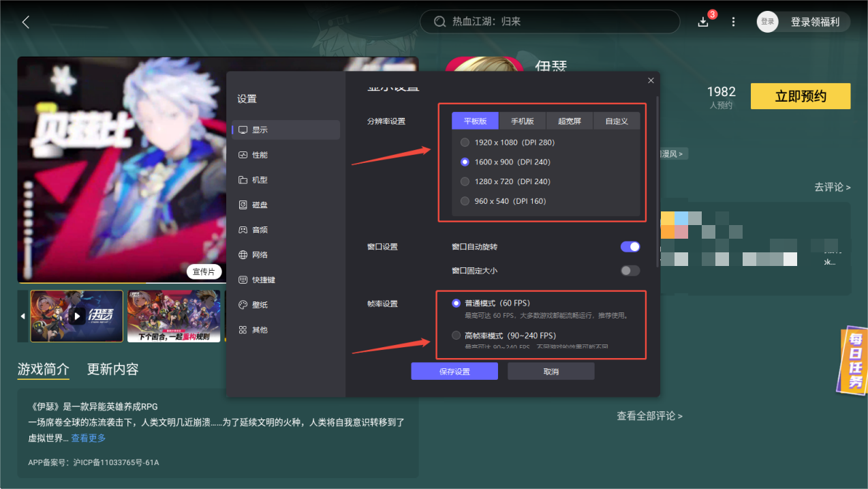Select 960 x 540 (DPI 160) resolution
This screenshot has width=868, height=489.
point(503,201)
